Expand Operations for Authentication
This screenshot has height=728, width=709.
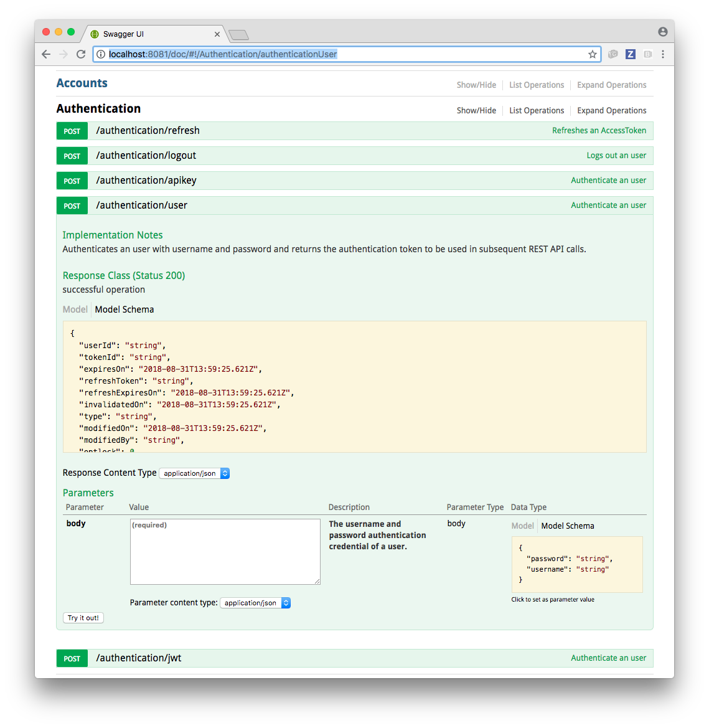point(611,110)
